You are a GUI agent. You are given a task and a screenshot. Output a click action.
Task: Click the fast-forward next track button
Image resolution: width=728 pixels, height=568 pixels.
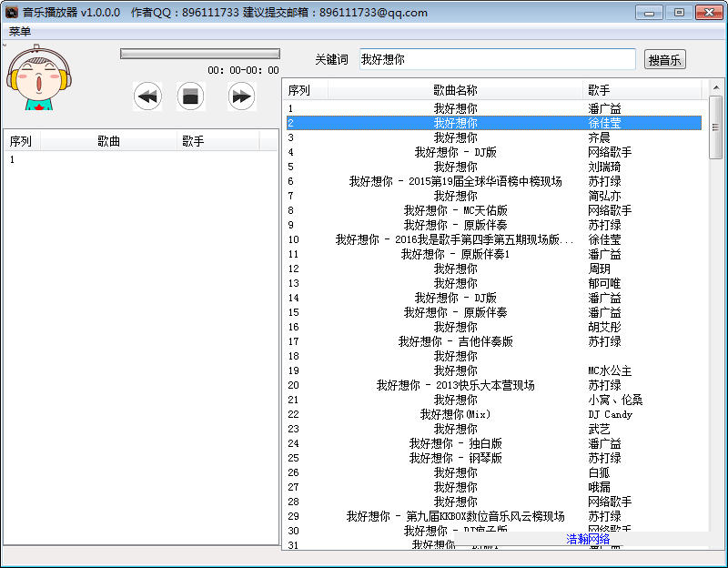(241, 96)
